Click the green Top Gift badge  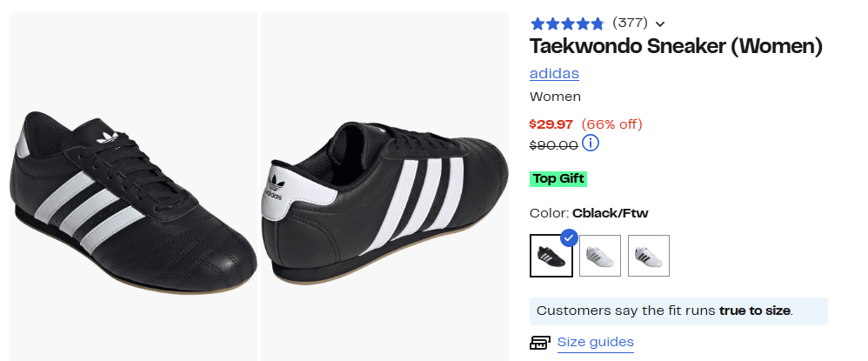[x=558, y=179]
